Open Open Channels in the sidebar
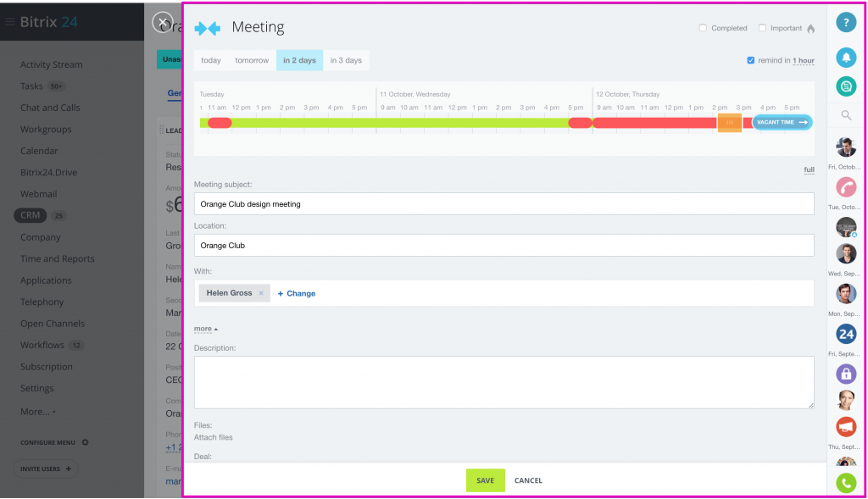This screenshot has height=499, width=868. [53, 324]
